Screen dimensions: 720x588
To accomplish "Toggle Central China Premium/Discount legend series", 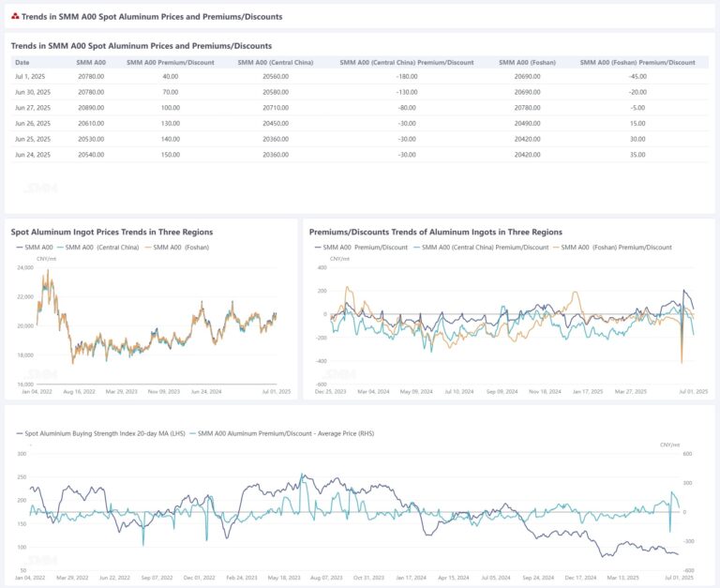I will click(481, 248).
